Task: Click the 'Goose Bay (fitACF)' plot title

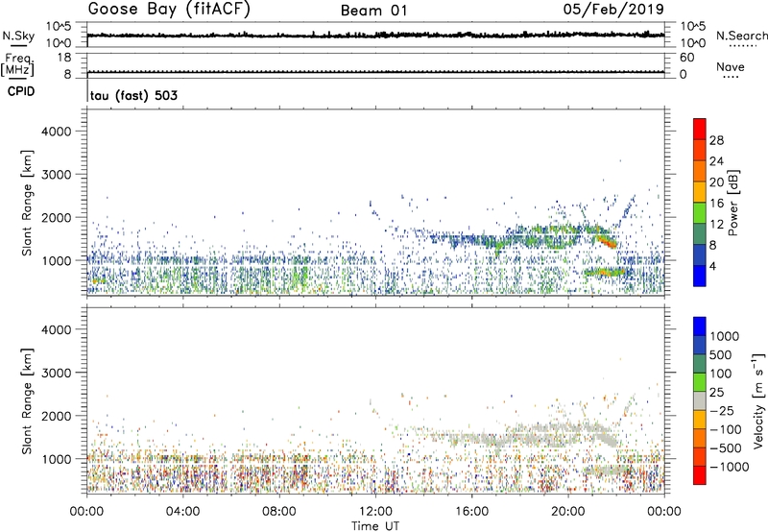Action: [x=169, y=10]
